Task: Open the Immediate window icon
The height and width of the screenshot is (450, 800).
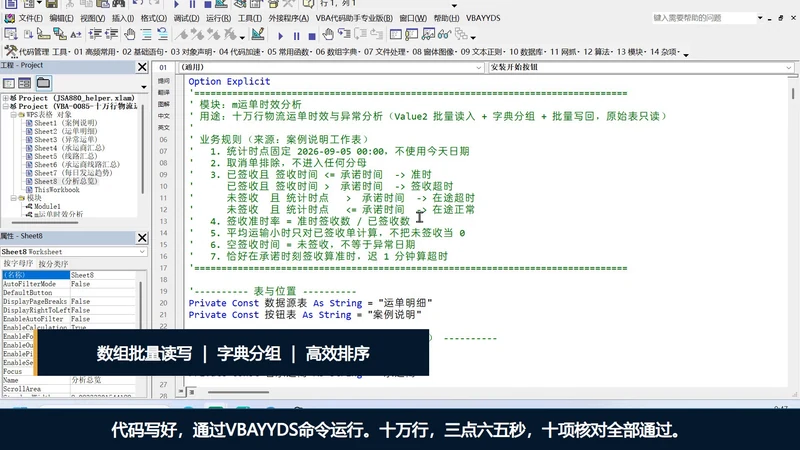Action: 412,34
